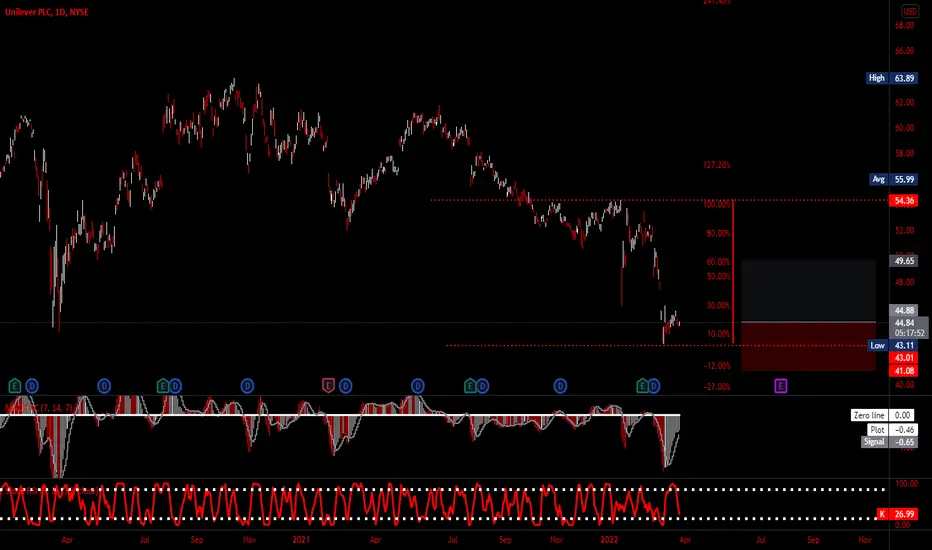Click the 30.00% Fibonacci level label
Image resolution: width=932 pixels, height=550 pixels.
tap(718, 306)
